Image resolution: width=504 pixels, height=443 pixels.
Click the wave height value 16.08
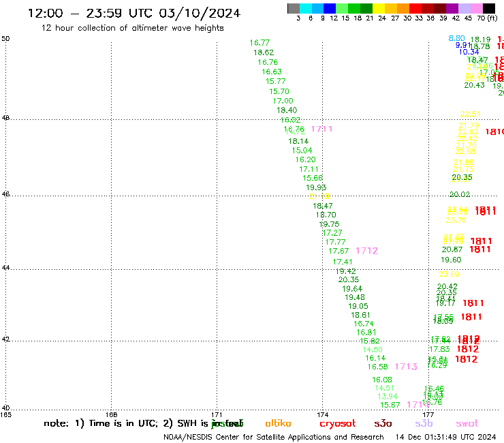point(382,380)
